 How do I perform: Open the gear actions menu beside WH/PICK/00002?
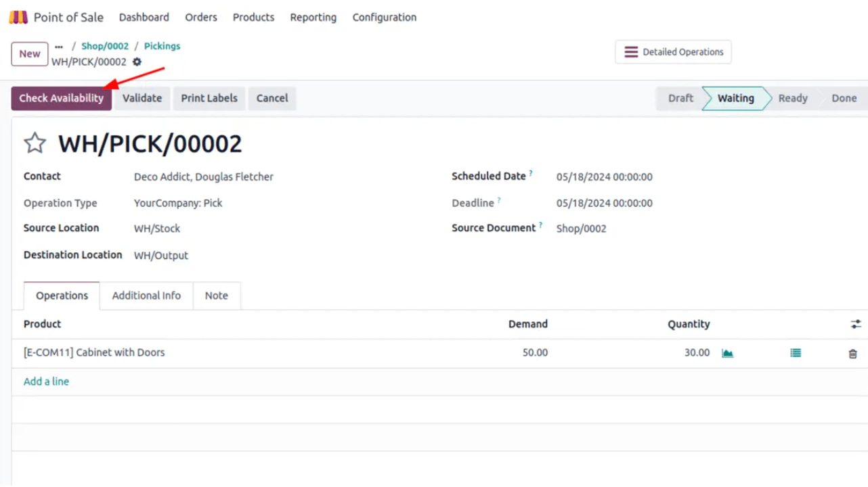pos(137,62)
